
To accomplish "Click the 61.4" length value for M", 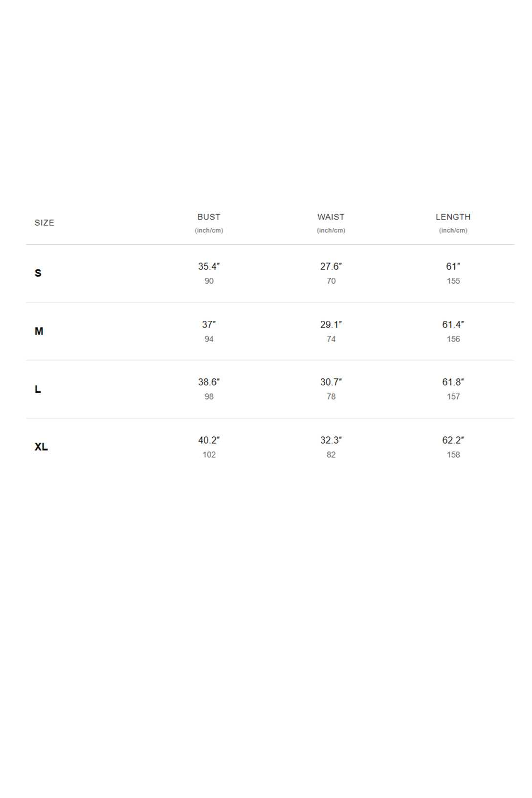I will click(x=453, y=325).
